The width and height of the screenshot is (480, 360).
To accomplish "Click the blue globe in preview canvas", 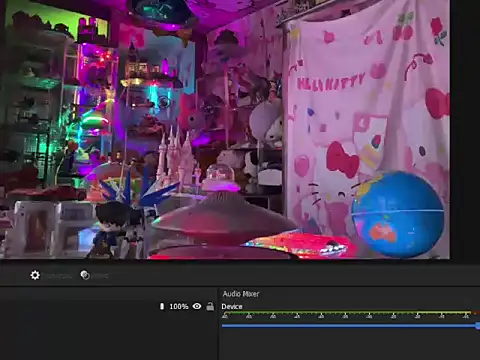I will [398, 215].
